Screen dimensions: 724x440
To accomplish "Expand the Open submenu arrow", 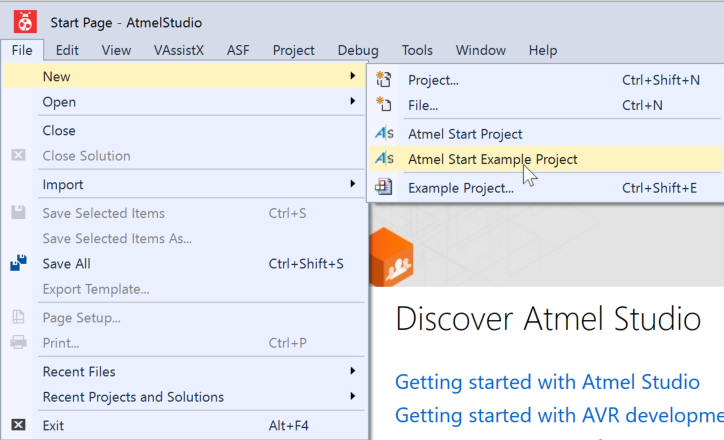I will [x=353, y=101].
